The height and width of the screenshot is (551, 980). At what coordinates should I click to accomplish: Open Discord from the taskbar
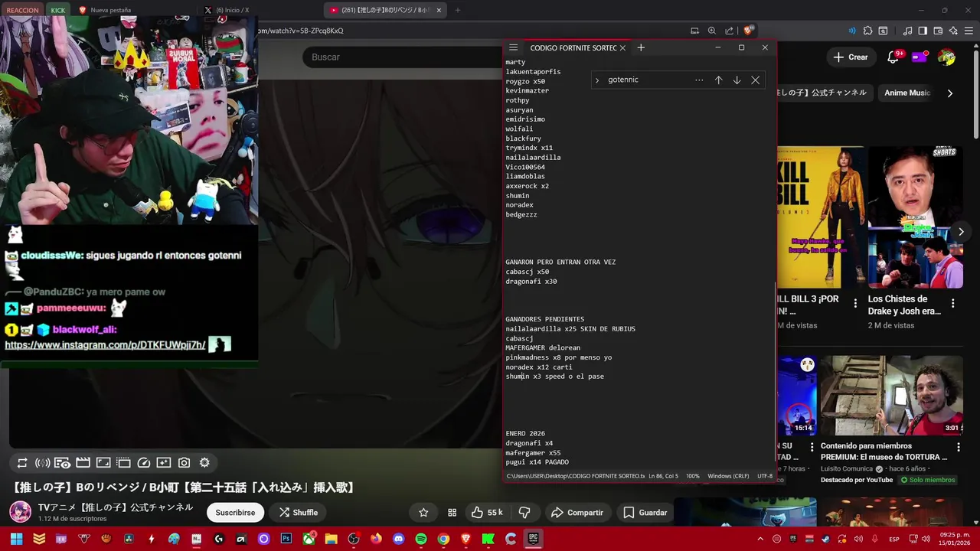(398, 539)
